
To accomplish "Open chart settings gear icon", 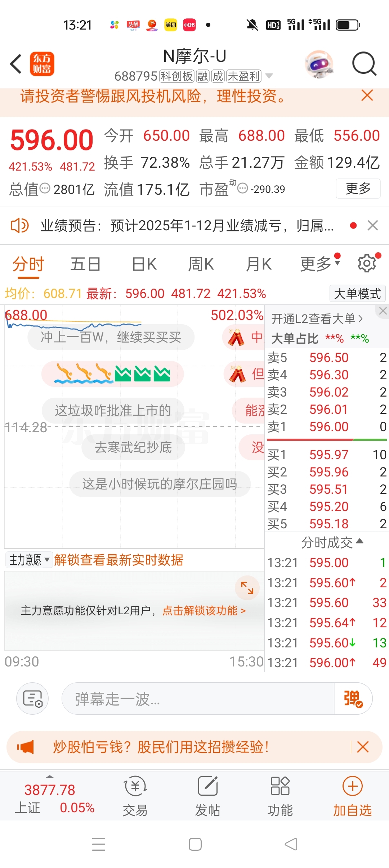I will click(367, 263).
